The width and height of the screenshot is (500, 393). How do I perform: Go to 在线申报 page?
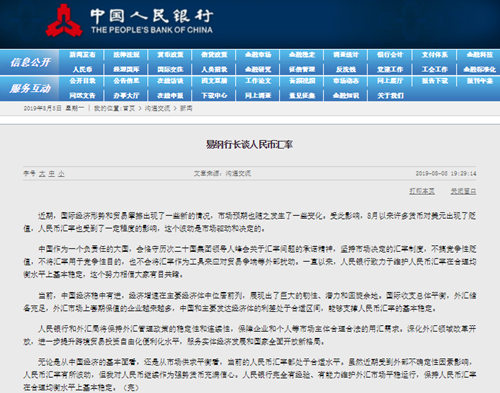170,96
